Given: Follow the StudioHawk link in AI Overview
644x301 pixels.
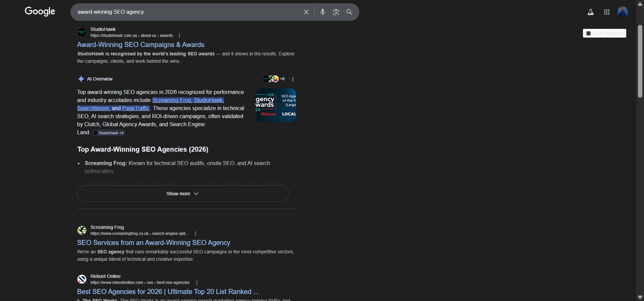Looking at the screenshot, I should (208, 100).
